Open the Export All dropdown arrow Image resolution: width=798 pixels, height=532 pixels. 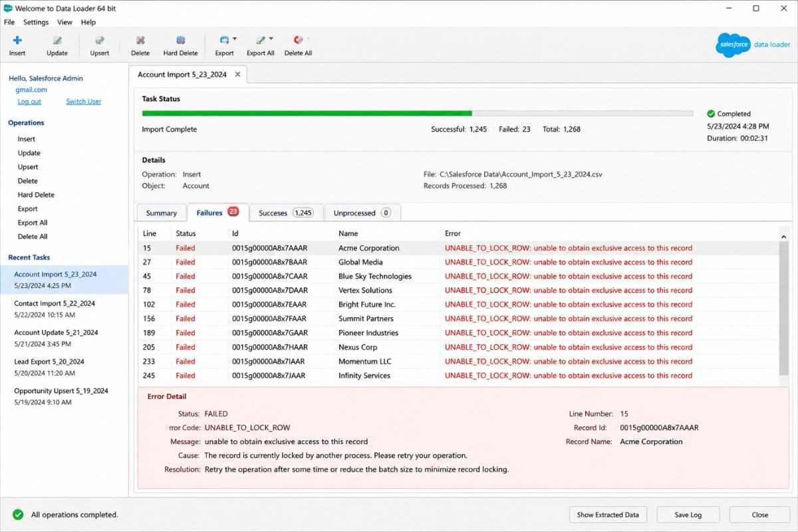click(272, 39)
